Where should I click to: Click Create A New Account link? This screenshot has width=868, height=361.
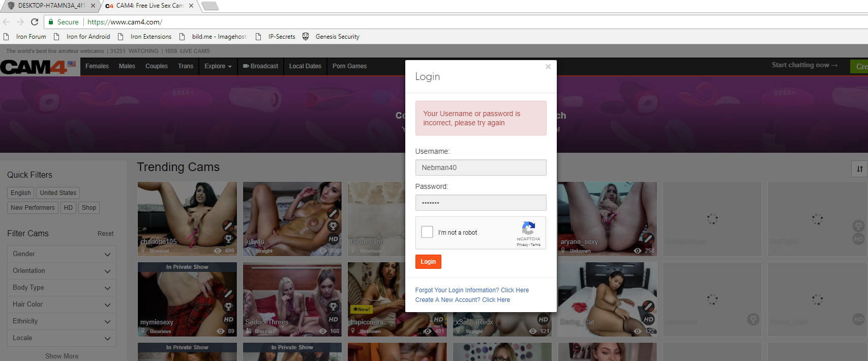click(x=463, y=300)
